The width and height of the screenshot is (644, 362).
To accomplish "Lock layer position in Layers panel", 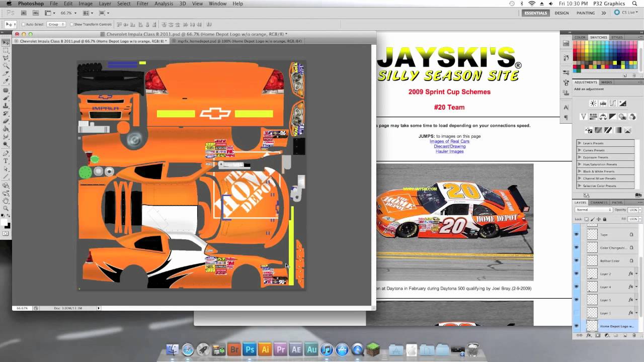I will click(x=599, y=219).
